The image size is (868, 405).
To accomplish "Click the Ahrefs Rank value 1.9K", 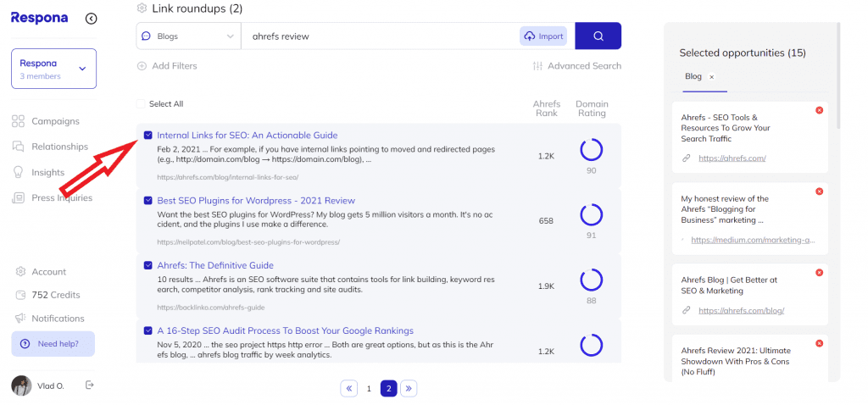I will click(x=546, y=286).
